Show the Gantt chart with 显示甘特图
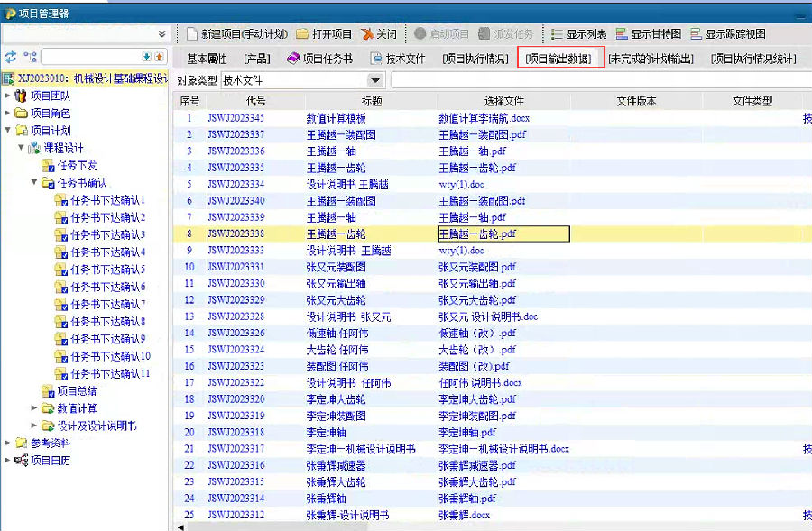This screenshot has height=531, width=812. [x=647, y=34]
